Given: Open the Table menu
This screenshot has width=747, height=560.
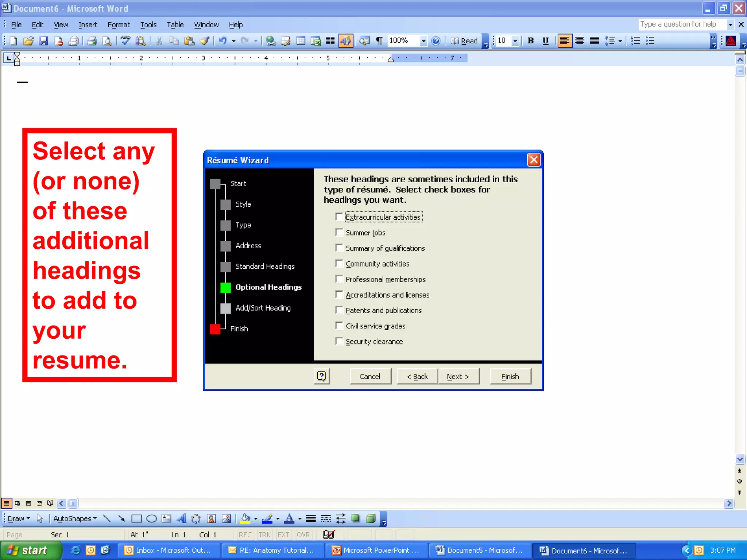Looking at the screenshot, I should click(175, 25).
